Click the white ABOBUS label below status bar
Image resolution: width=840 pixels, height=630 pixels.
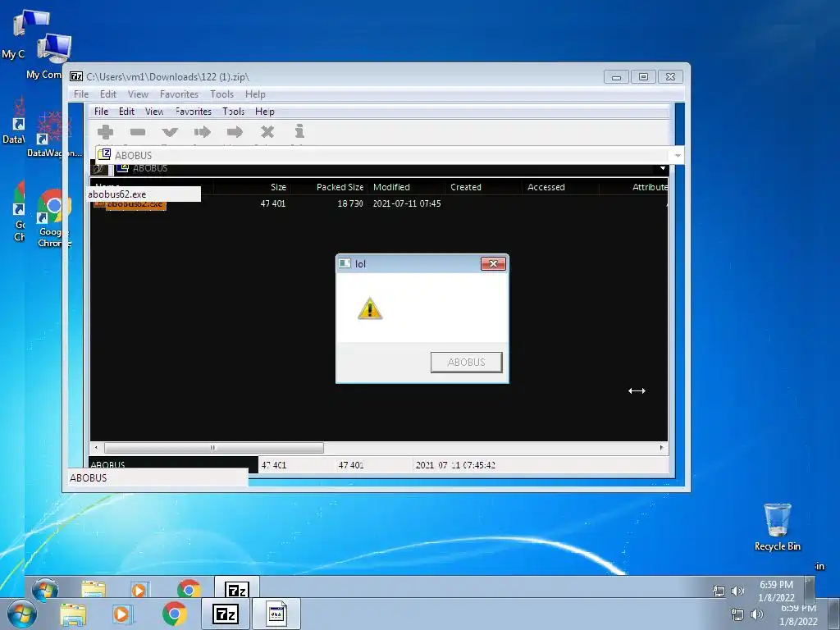coord(158,478)
